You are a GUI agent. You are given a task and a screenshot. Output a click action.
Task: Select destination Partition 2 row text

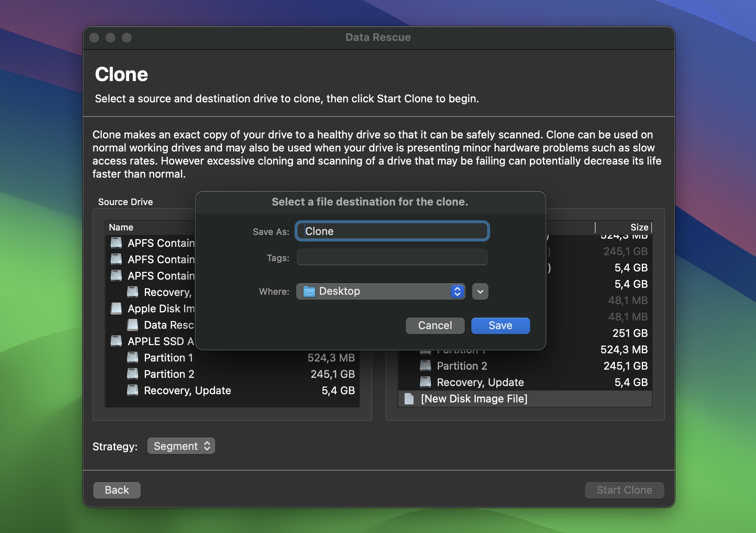(x=462, y=366)
